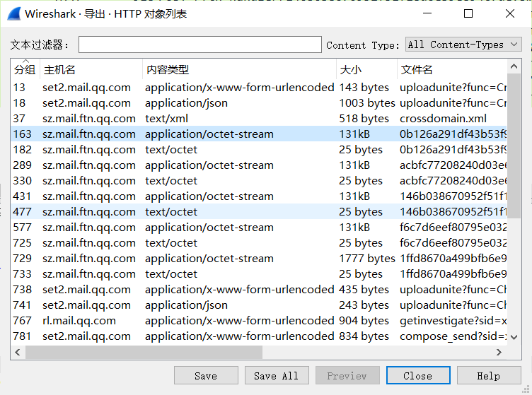The height and width of the screenshot is (395, 532).
Task: Click the horizontal scrollbar right arrow
Action: tap(499, 353)
